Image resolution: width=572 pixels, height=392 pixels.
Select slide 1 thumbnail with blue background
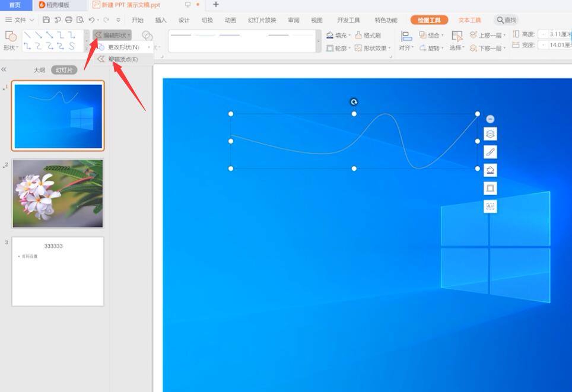point(58,116)
